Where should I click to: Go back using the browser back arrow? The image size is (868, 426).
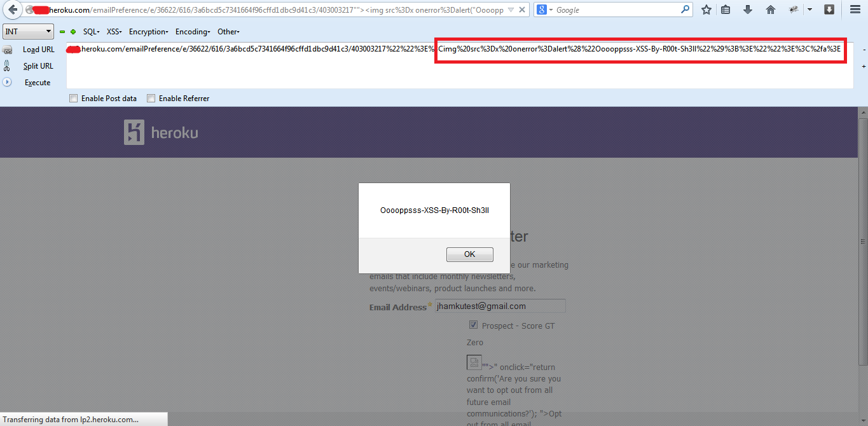tap(12, 10)
